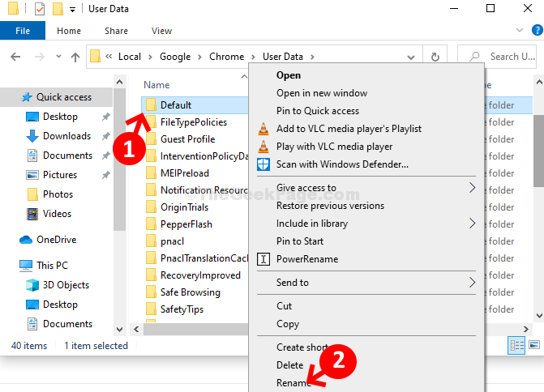Click the Name column header
This screenshot has width=544, height=392.
156,85
